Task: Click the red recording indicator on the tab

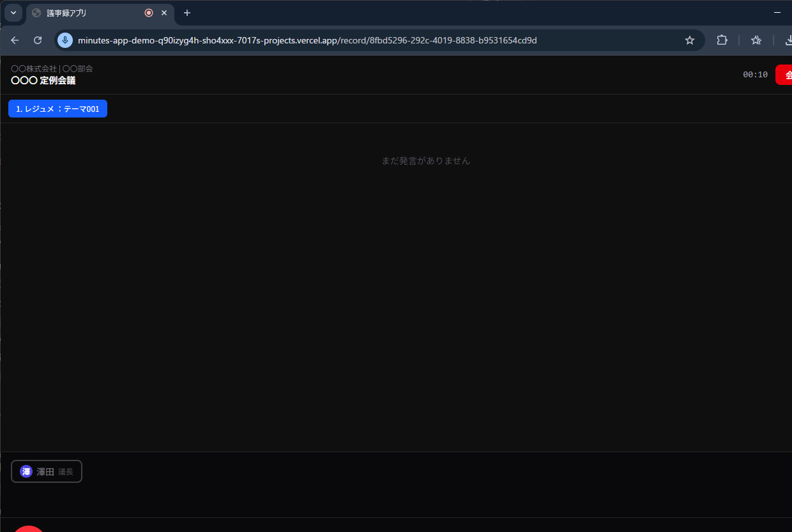Action: 149,13
